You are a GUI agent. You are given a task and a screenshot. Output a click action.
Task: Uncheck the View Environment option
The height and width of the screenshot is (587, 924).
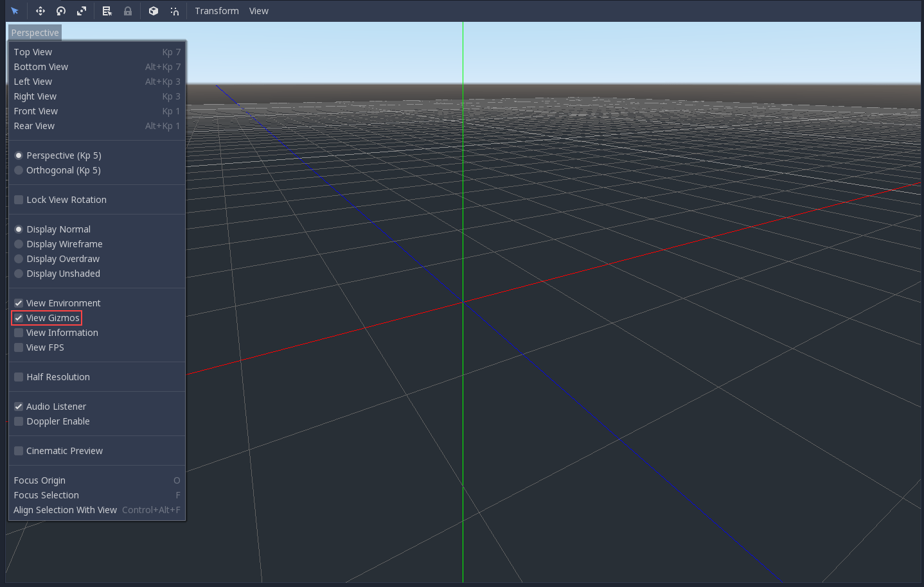(x=64, y=302)
